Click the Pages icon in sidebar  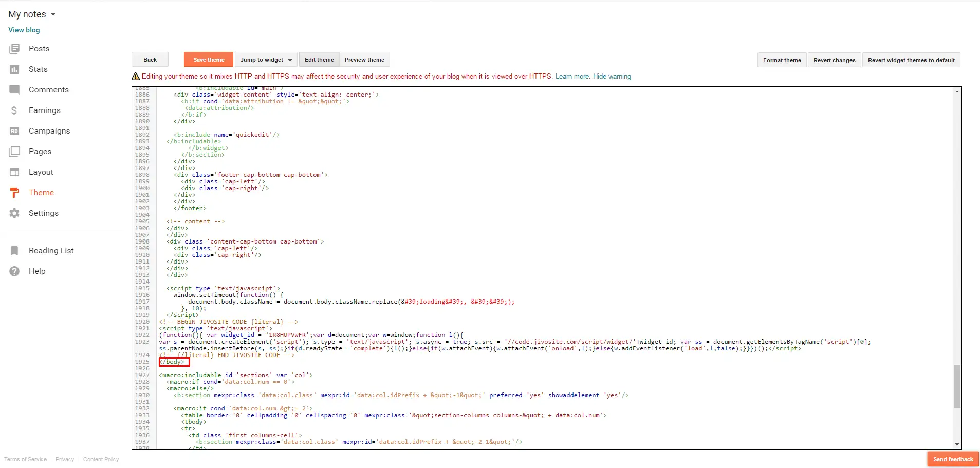14,152
